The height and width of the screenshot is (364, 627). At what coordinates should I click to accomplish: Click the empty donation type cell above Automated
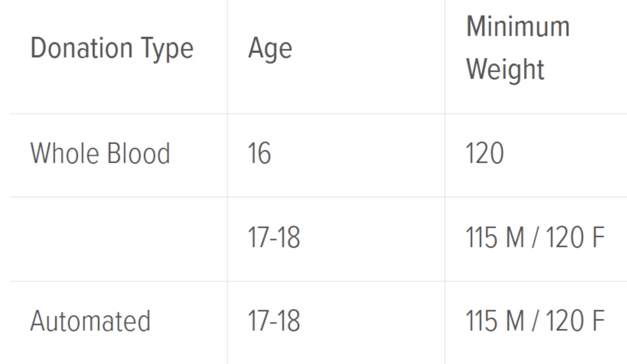pos(118,239)
